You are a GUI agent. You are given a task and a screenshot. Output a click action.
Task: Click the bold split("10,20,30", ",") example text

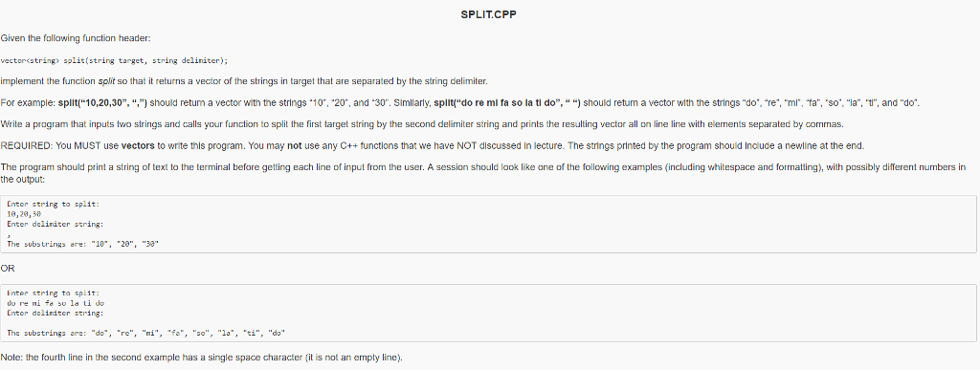[x=103, y=102]
